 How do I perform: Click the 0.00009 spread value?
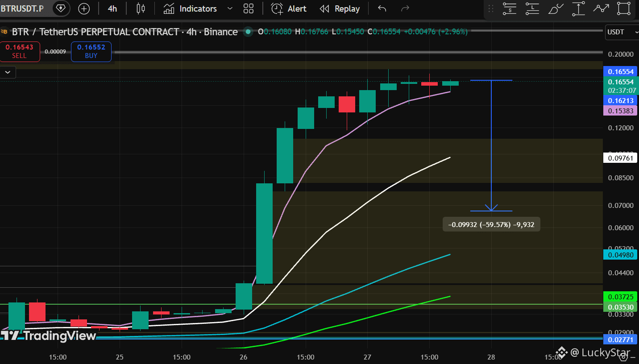55,52
